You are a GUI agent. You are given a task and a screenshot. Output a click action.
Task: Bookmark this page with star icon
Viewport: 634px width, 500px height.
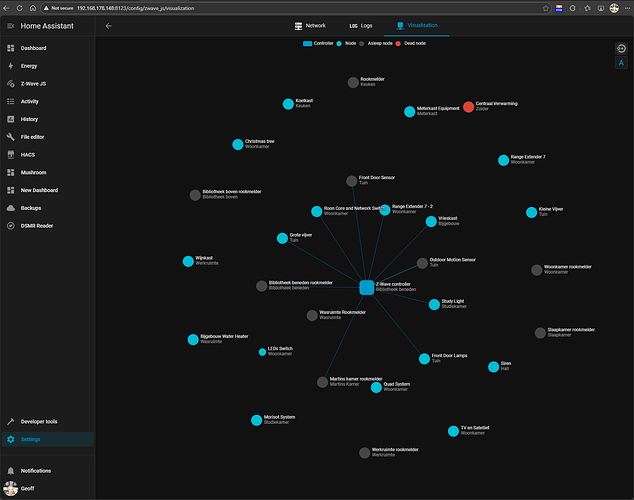click(545, 8)
